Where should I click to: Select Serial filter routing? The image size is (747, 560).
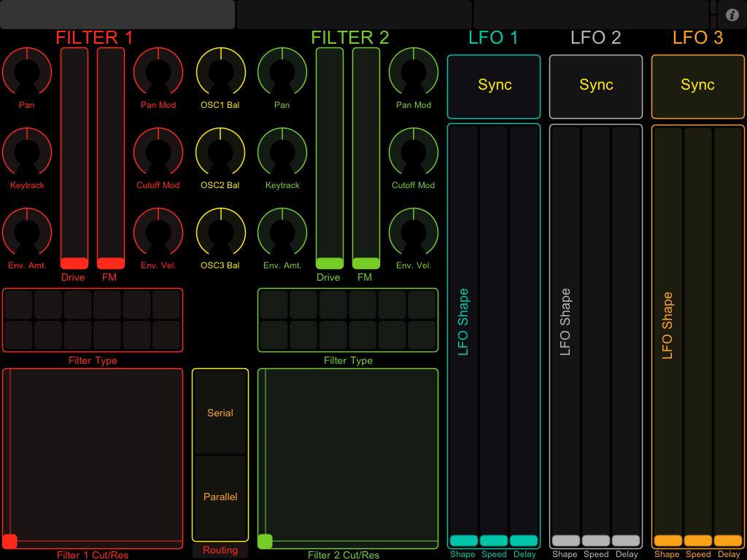tap(220, 413)
